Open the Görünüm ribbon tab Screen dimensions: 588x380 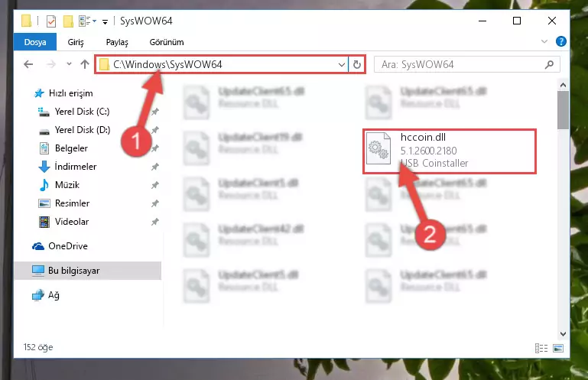(x=167, y=42)
